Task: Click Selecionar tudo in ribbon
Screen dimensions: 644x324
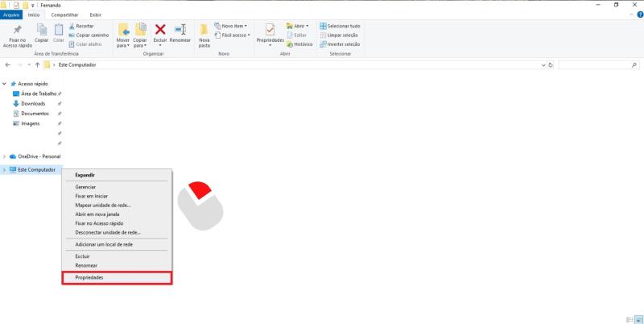Action: coord(339,26)
